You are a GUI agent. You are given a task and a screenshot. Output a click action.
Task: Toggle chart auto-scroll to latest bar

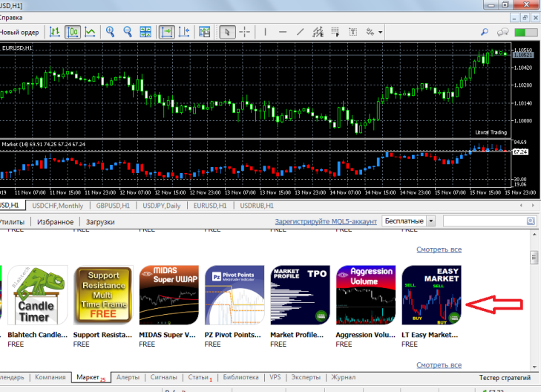tap(166, 32)
